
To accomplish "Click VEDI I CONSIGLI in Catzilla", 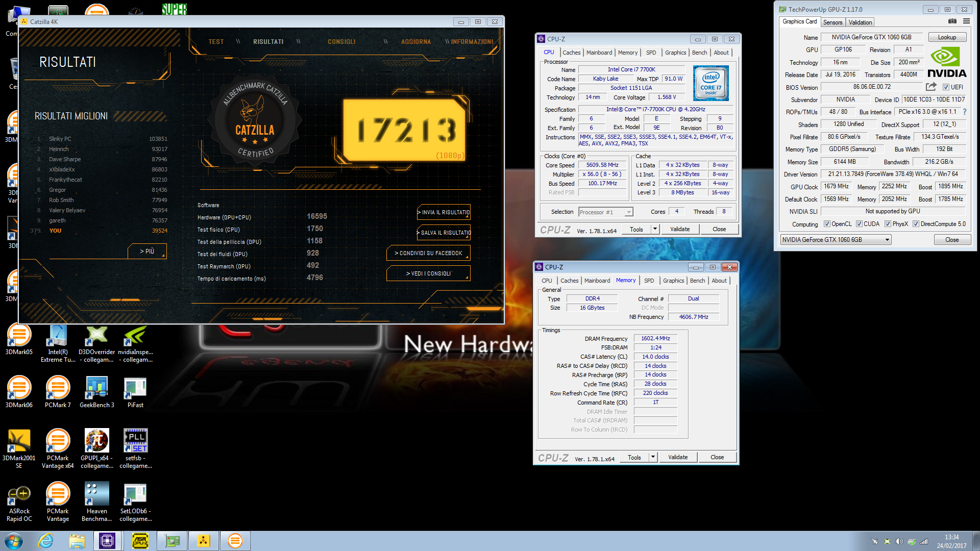I will click(428, 273).
